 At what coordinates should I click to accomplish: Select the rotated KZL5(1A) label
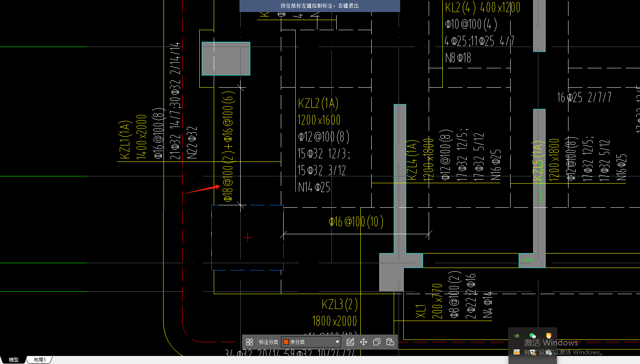[x=538, y=160]
